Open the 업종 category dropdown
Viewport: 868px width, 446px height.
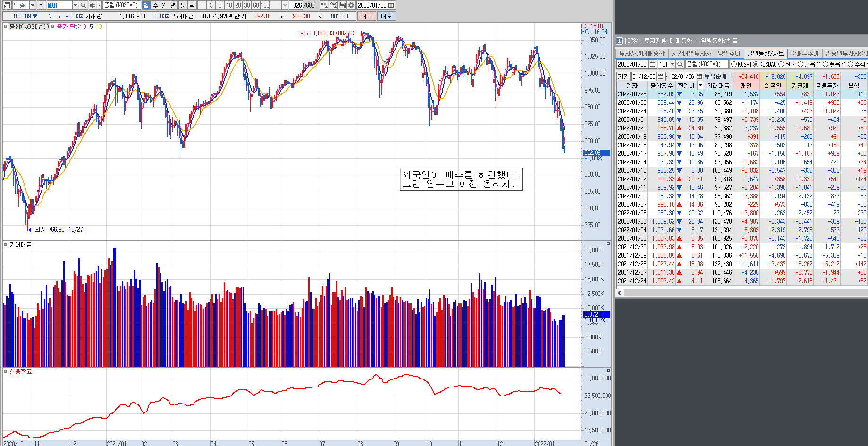click(33, 5)
